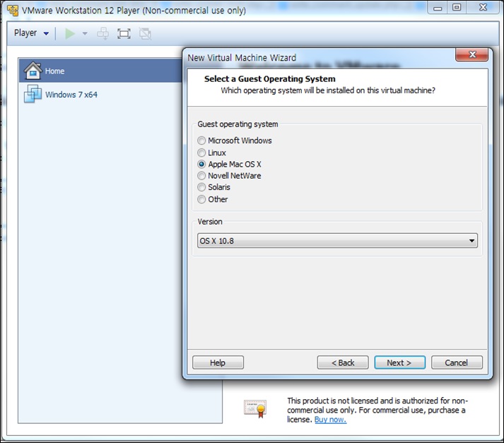504x443 pixels.
Task: Click 'Select a Guest Operating System' heading
Action: (x=270, y=78)
